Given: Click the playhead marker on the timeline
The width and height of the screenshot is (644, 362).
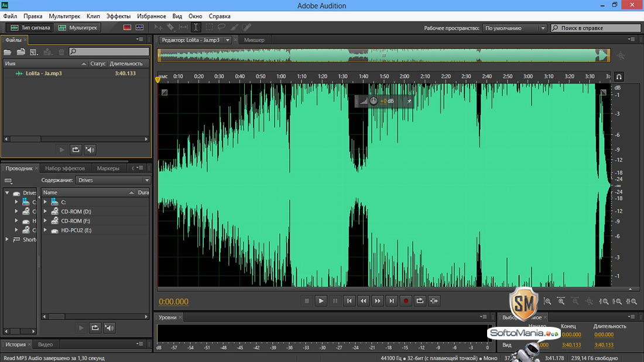Looking at the screenshot, I should pyautogui.click(x=157, y=79).
